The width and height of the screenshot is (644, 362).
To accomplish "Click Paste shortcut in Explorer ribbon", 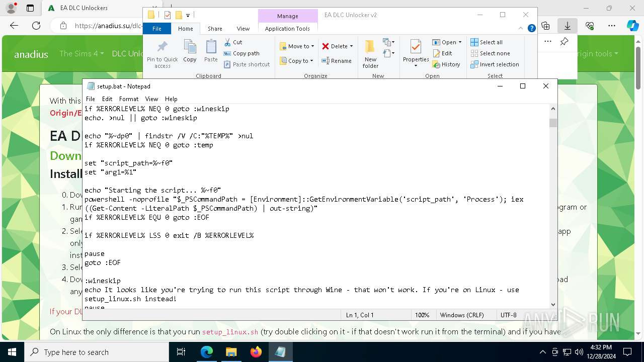I will (x=247, y=64).
